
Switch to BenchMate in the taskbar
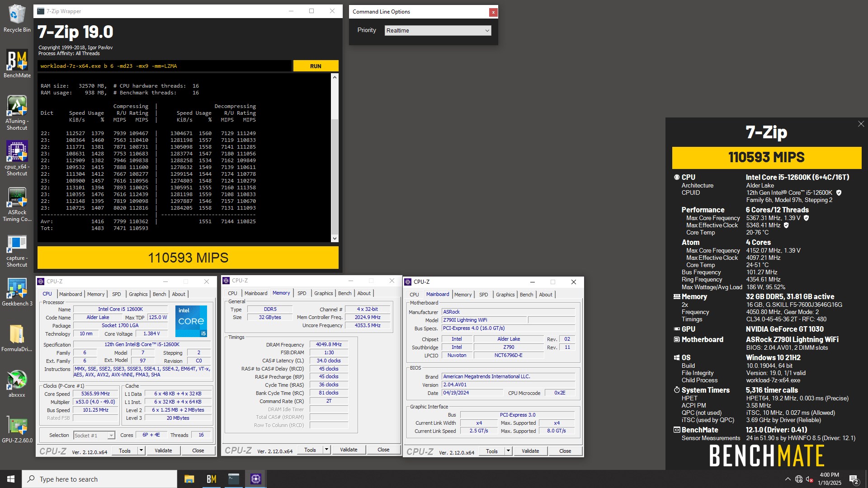click(211, 479)
